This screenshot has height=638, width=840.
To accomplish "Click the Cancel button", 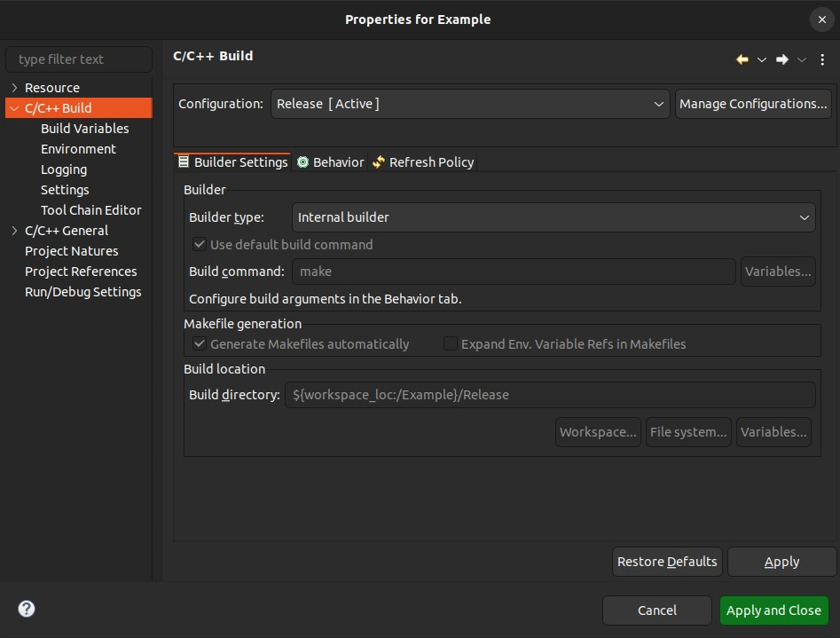I will [656, 610].
